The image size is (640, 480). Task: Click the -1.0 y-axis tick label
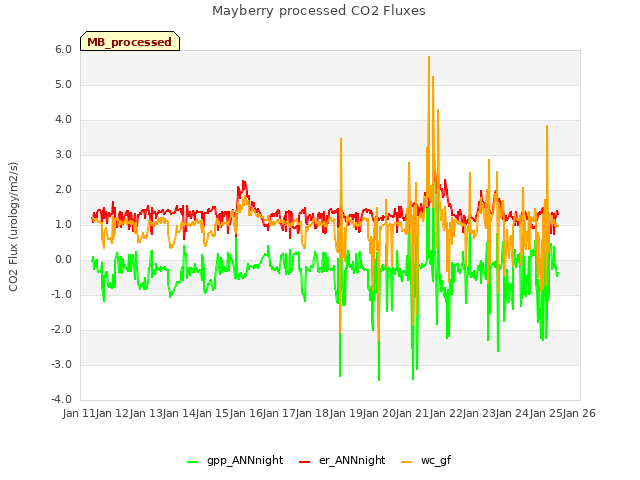(x=61, y=295)
